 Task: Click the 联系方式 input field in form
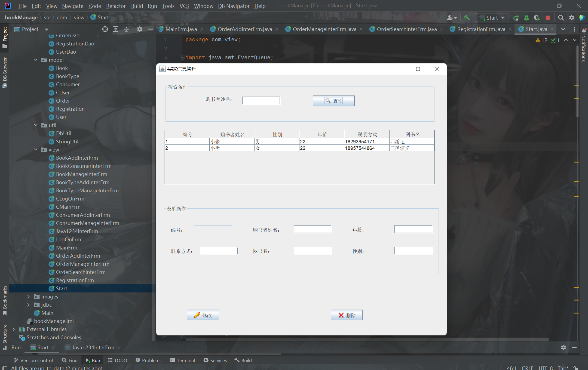(219, 251)
